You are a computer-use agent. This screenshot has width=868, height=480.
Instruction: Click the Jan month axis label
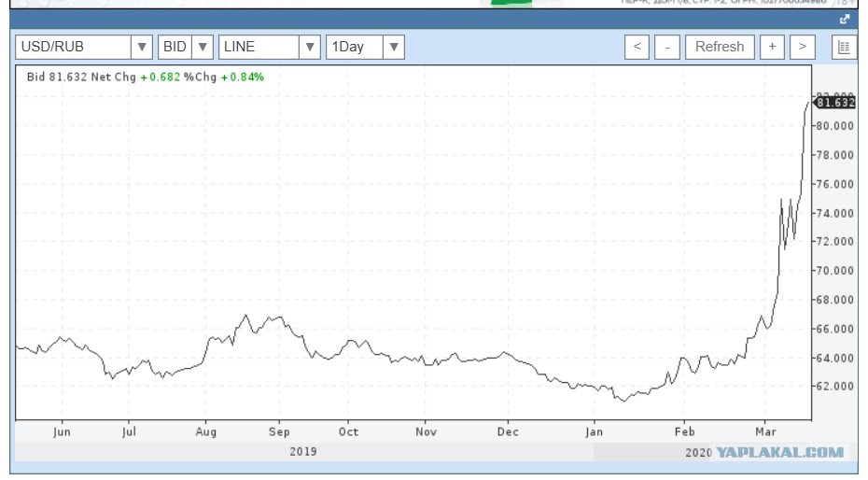(594, 431)
